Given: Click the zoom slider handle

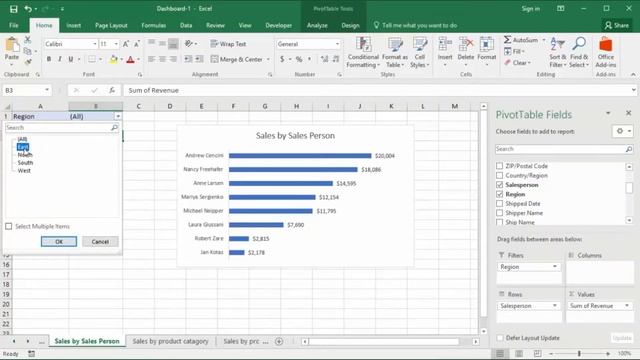Looking at the screenshot, I should coord(579,353).
